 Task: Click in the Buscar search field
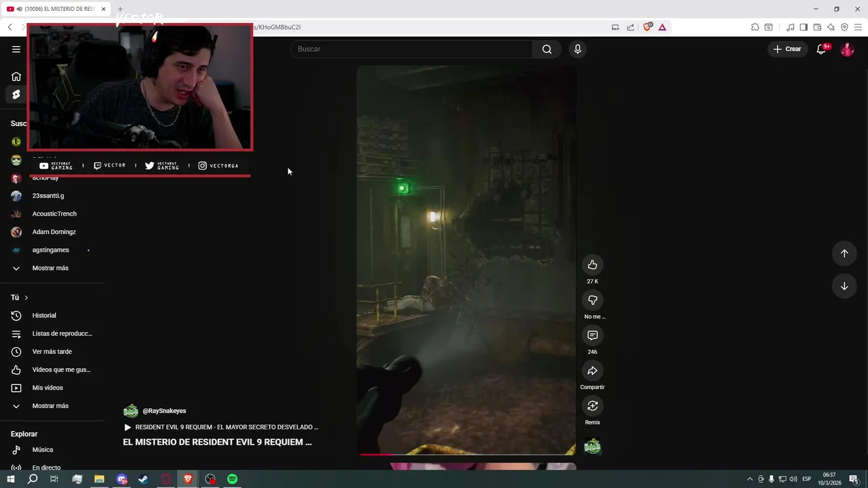click(x=412, y=49)
